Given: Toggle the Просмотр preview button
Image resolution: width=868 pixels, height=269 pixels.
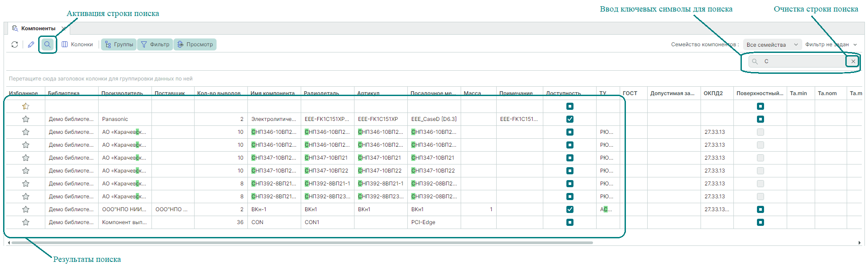Looking at the screenshot, I should click(195, 44).
